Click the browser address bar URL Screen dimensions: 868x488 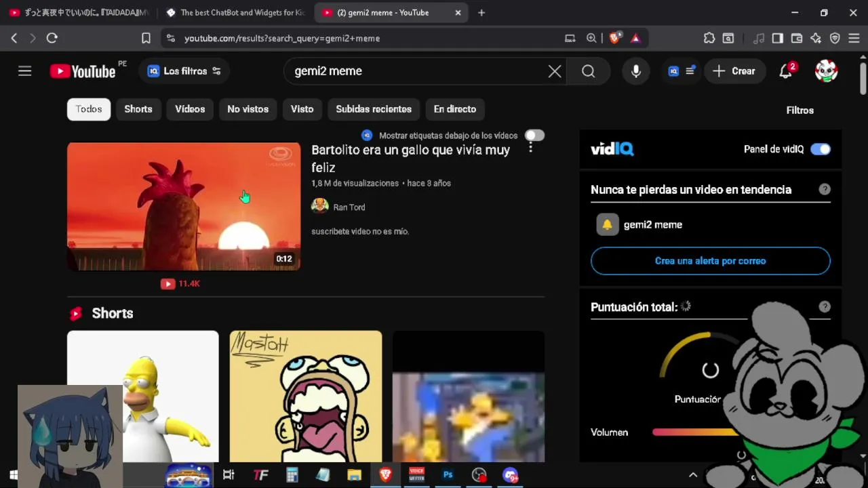pyautogui.click(x=282, y=39)
